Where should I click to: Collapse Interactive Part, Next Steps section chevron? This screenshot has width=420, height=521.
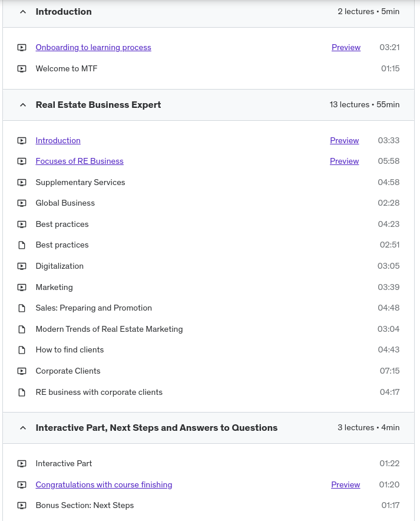tap(23, 428)
